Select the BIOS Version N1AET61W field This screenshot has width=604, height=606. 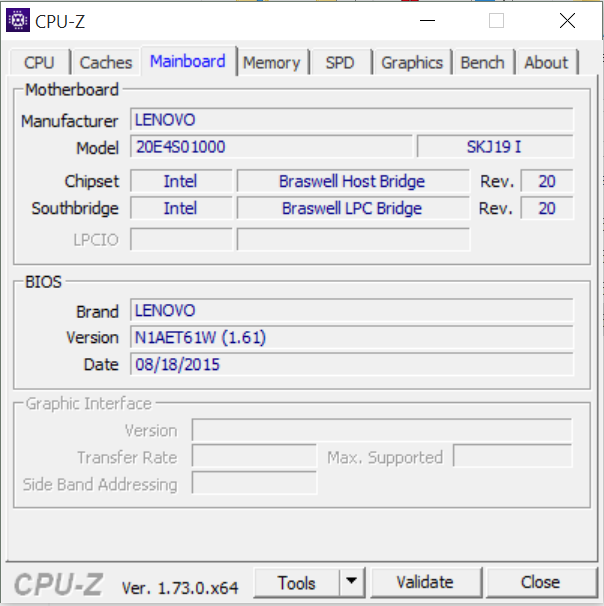tap(352, 337)
